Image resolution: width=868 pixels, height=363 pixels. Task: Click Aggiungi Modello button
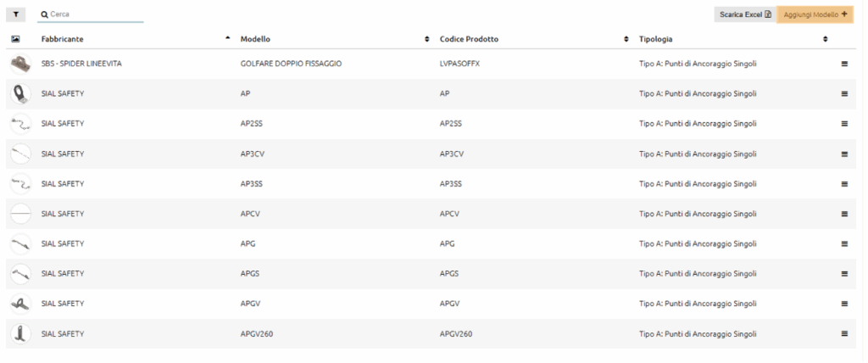pos(815,15)
